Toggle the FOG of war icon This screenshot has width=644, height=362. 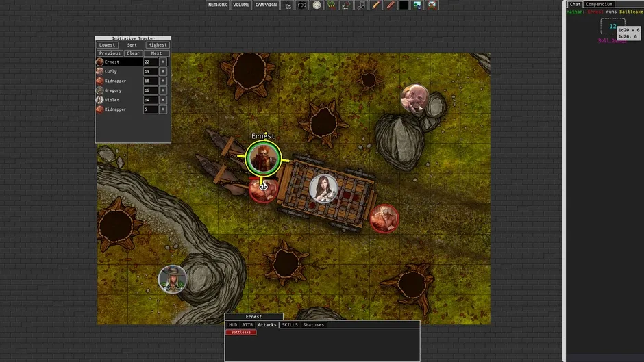pos(302,5)
